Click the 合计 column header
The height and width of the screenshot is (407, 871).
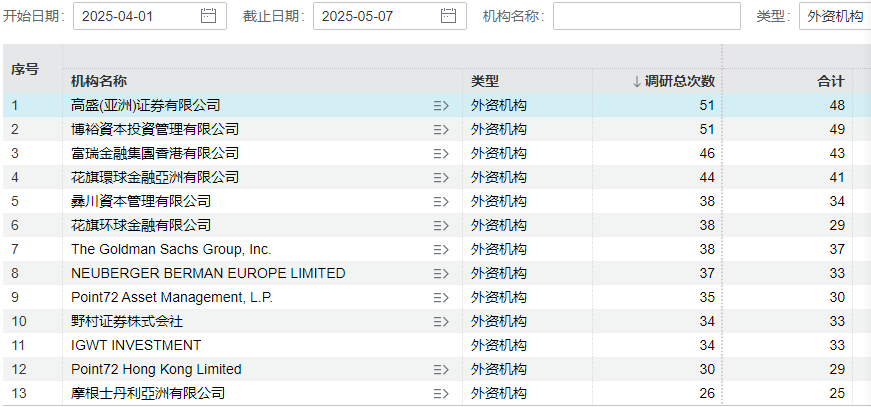click(831, 81)
